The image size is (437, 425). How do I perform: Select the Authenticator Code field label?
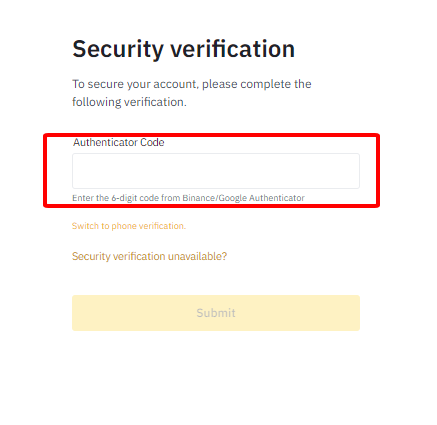[119, 142]
